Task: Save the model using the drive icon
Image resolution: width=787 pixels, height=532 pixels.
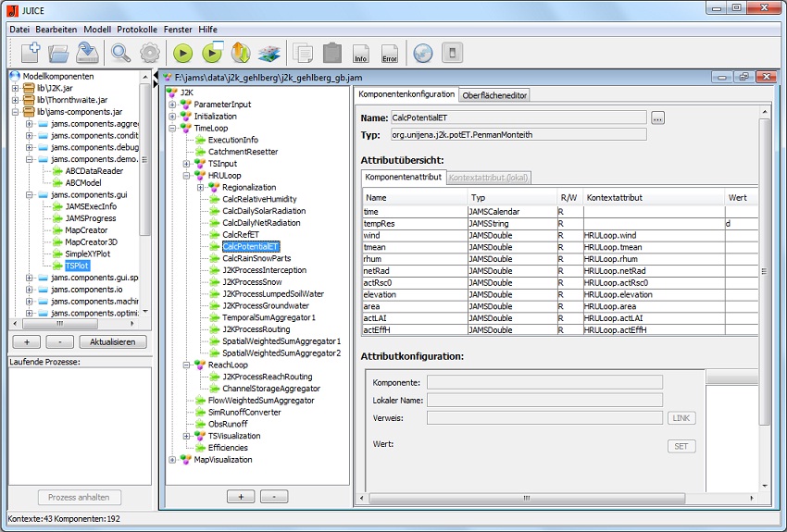Action: pos(87,53)
